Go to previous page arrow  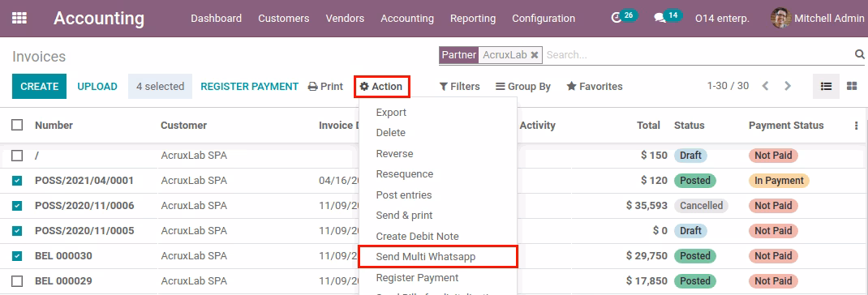pos(766,87)
